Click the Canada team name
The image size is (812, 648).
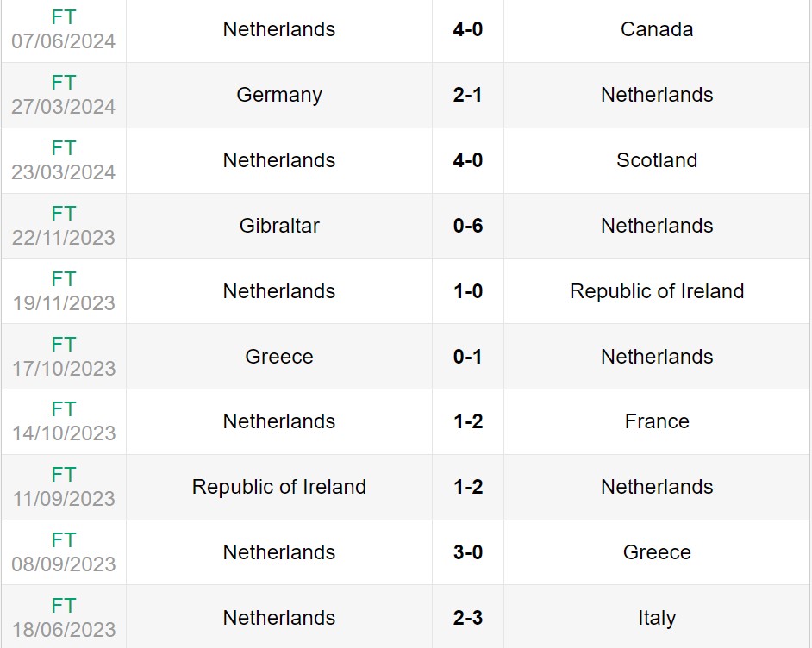(657, 29)
